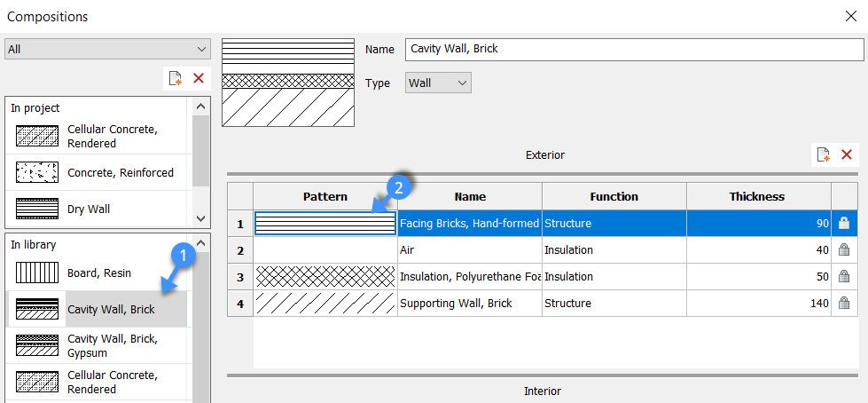Toggle lock icon on Air ply row
Screen dimensions: 868x403
(844, 250)
